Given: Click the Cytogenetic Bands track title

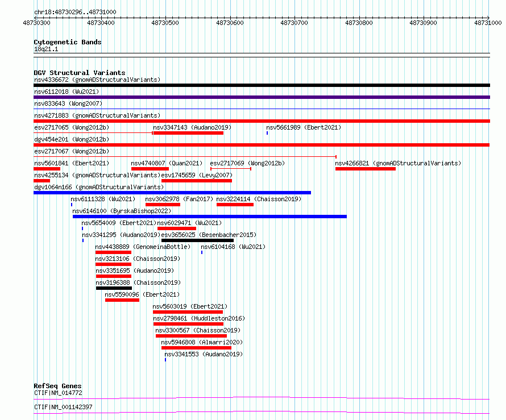Looking at the screenshot, I should click(68, 42).
